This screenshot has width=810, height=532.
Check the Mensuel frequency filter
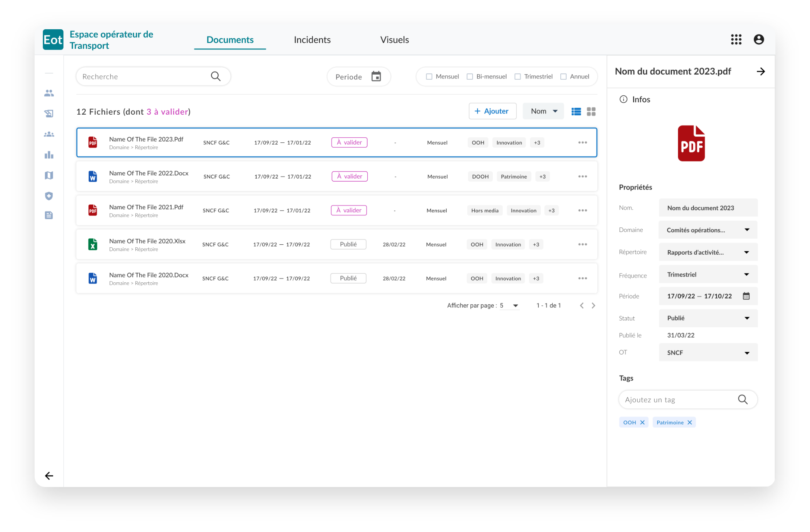click(429, 77)
